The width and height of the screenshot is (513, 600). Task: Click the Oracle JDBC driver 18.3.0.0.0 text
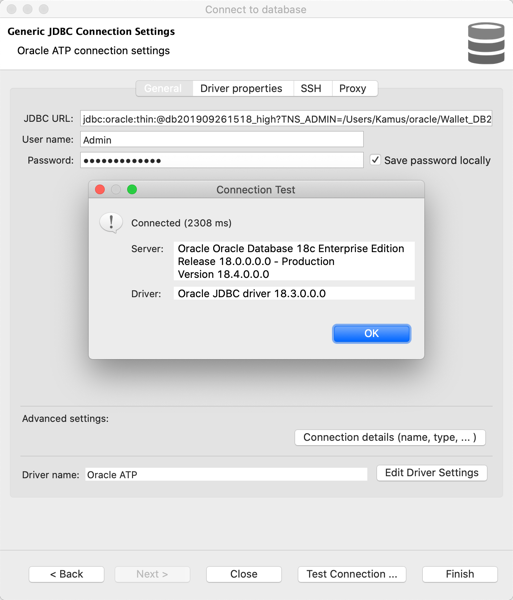point(252,293)
